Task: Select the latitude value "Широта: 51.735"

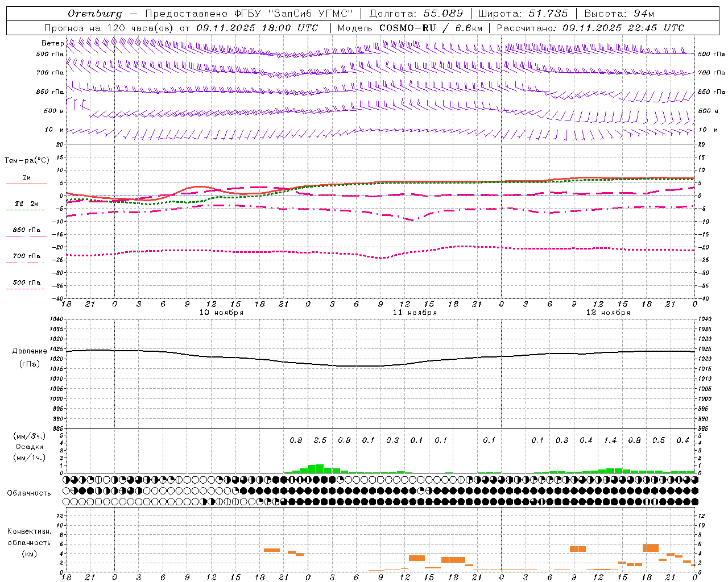Action: pos(523,14)
